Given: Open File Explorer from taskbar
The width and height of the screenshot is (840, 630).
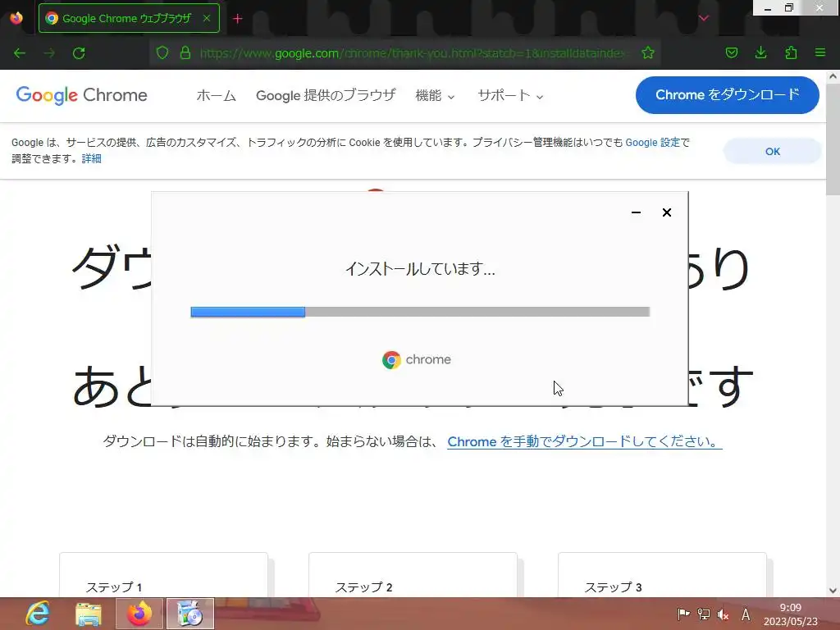Looking at the screenshot, I should [89, 614].
